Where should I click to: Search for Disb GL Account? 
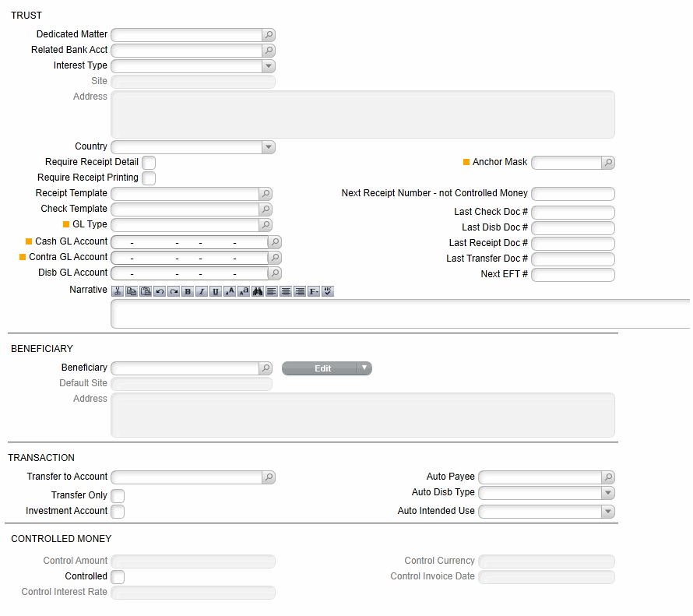point(275,273)
